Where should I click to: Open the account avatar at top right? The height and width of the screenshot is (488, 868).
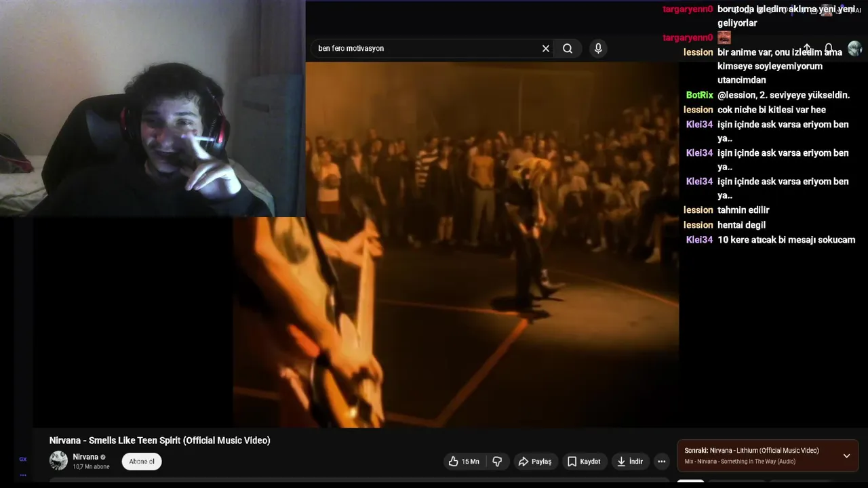click(854, 48)
